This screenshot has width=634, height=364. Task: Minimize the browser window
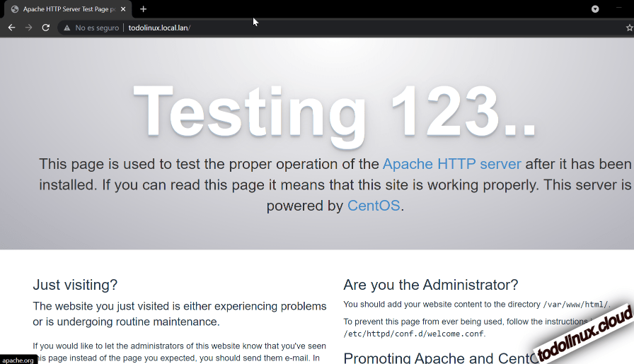coord(618,8)
